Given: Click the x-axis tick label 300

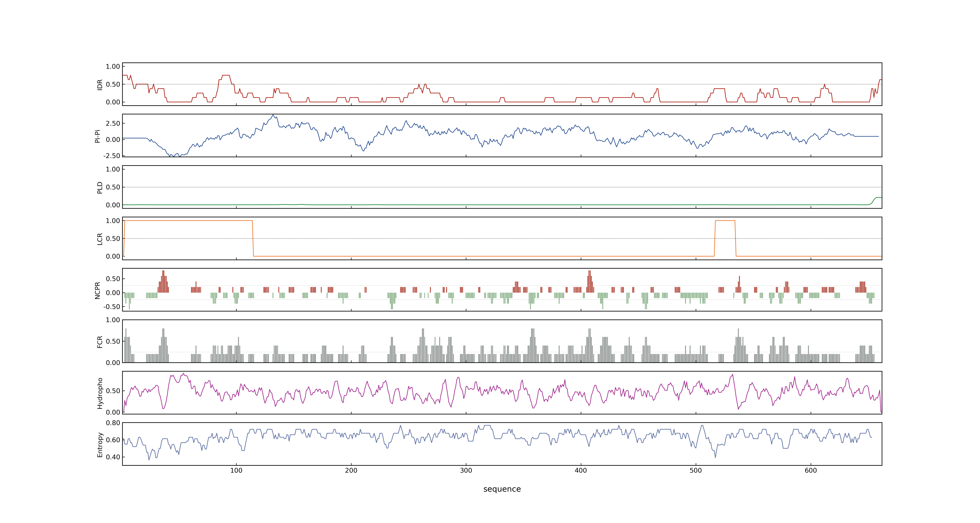Looking at the screenshot, I should [x=466, y=470].
